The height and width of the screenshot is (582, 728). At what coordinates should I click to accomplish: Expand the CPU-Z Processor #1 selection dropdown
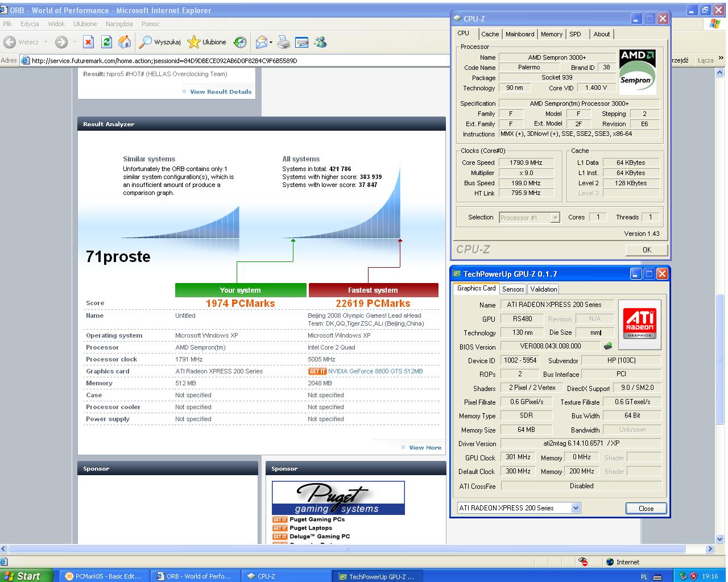(x=555, y=218)
